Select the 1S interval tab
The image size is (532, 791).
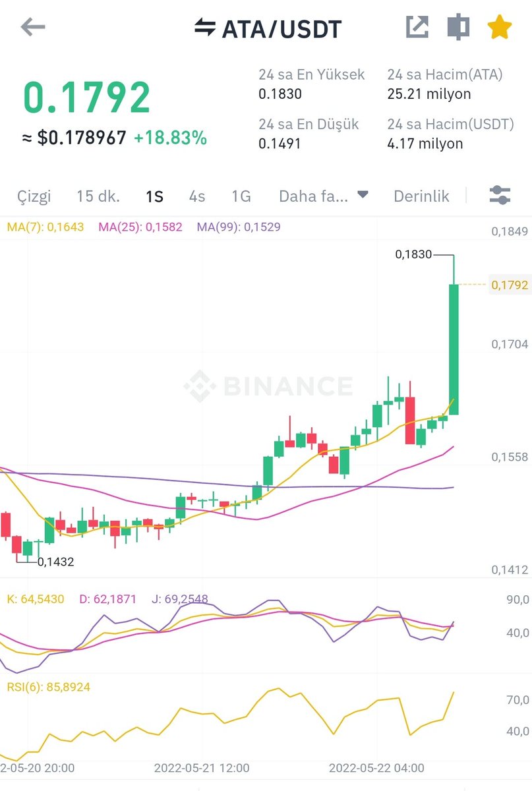154,196
